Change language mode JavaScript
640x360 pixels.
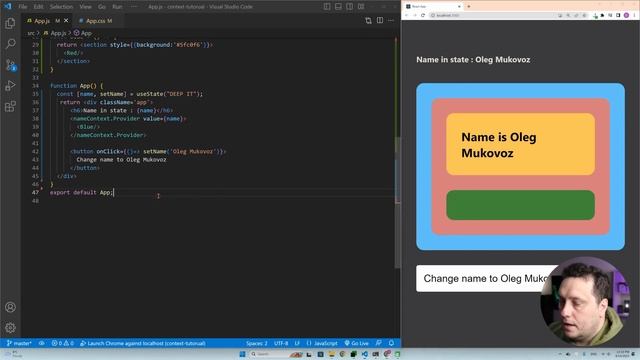(322, 343)
